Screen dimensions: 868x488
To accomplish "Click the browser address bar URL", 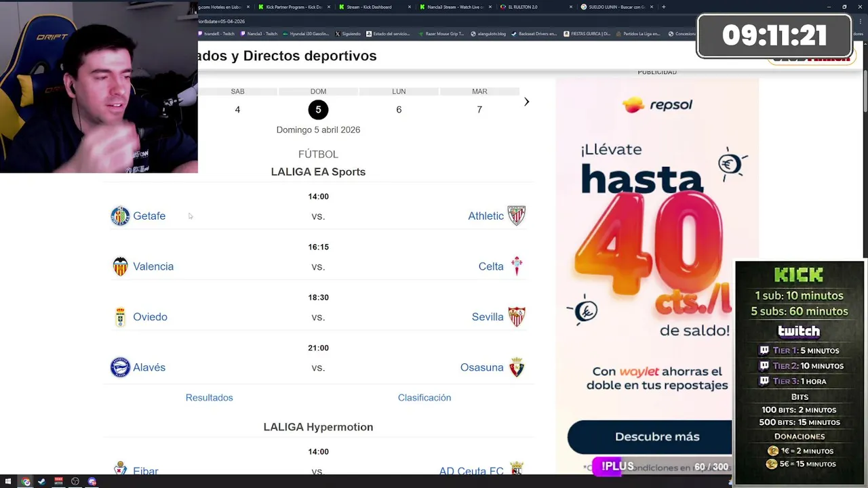I will pyautogui.click(x=222, y=21).
